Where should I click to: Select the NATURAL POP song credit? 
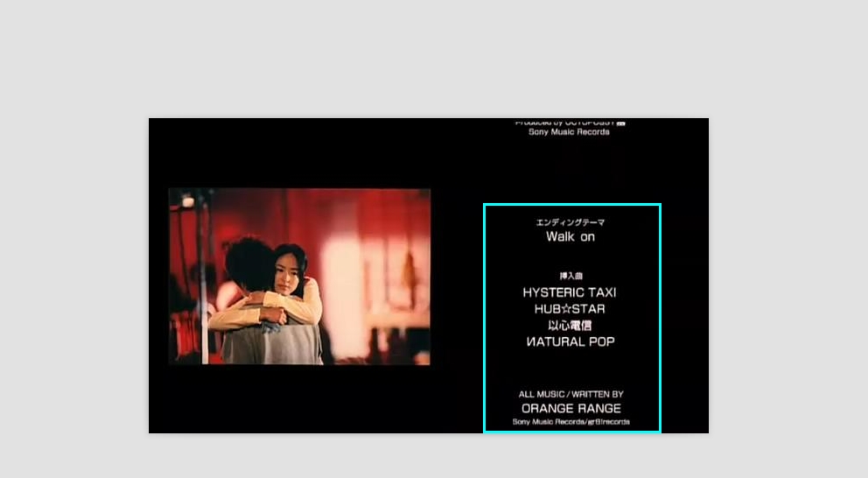(570, 342)
